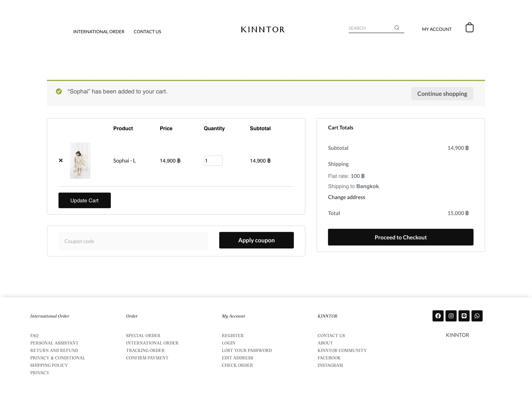Open International Order menu item
The image size is (532, 400).
99,32
